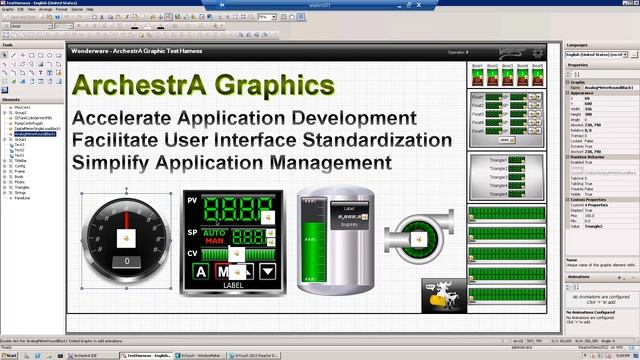Click the centrifugal pump graphic
The image size is (640, 360).
coord(419,237)
